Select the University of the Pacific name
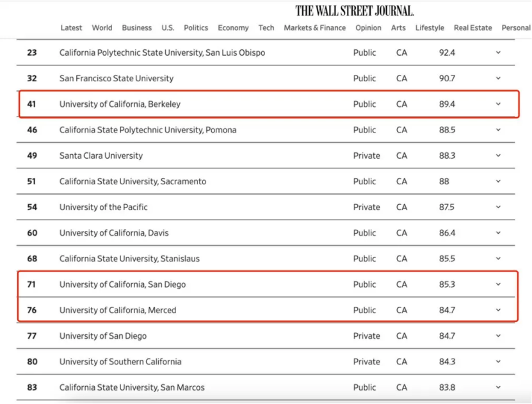 coord(104,207)
